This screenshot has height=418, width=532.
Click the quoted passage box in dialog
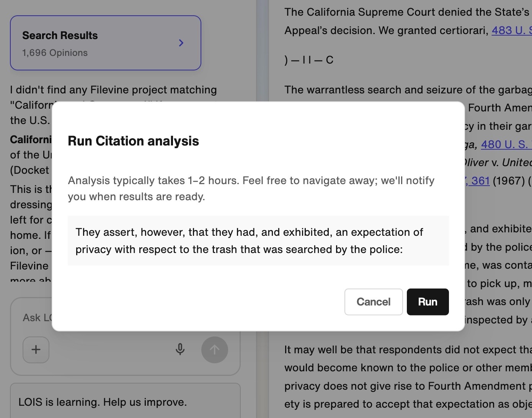(258, 241)
